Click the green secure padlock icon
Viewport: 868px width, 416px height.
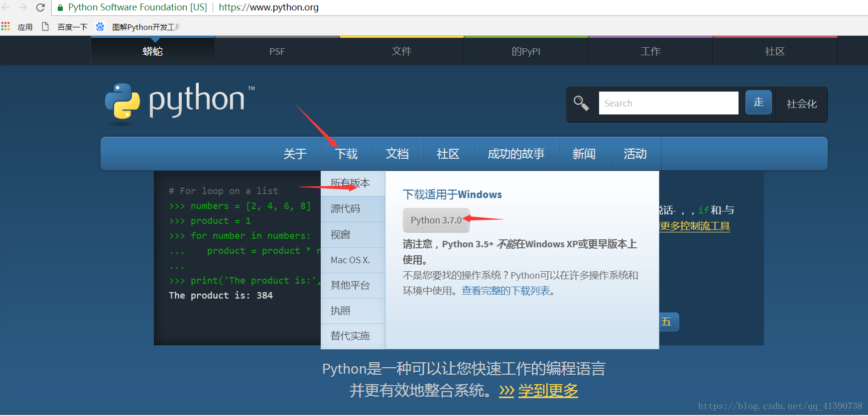(x=60, y=8)
